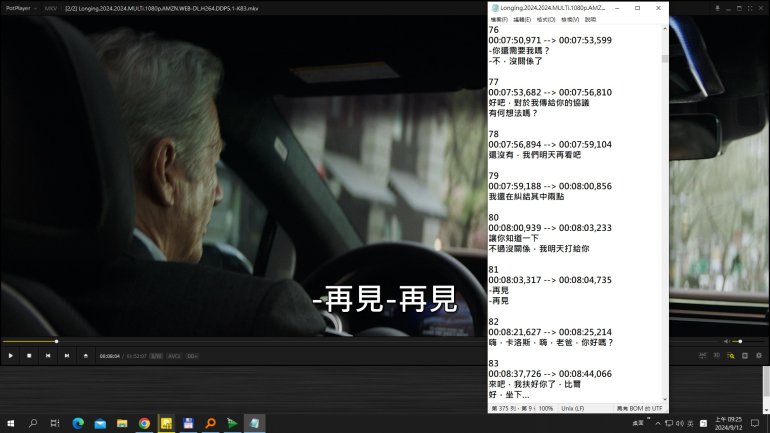Viewport: 770px width, 433px height.
Task: Toggle the PotPlayer playlist panel icon
Action: pyautogui.click(x=745, y=355)
